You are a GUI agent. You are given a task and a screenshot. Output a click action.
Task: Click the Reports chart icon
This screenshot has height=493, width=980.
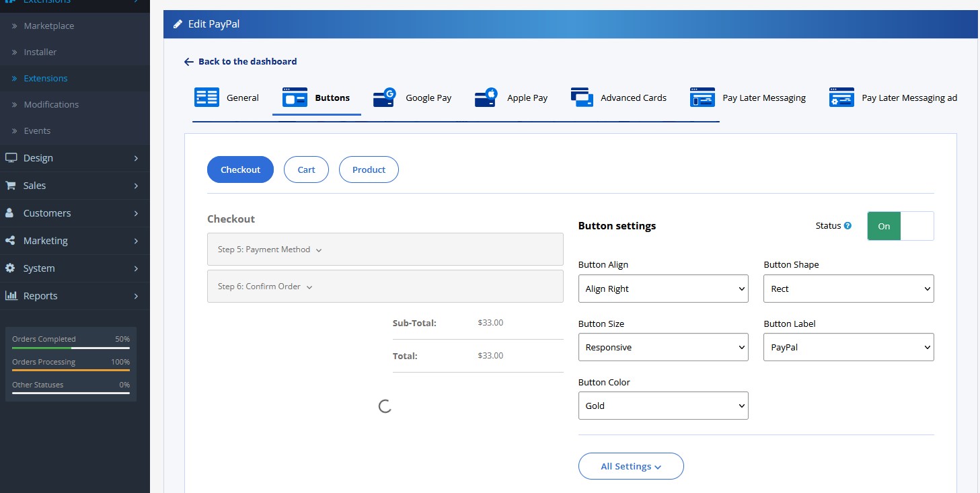11,296
